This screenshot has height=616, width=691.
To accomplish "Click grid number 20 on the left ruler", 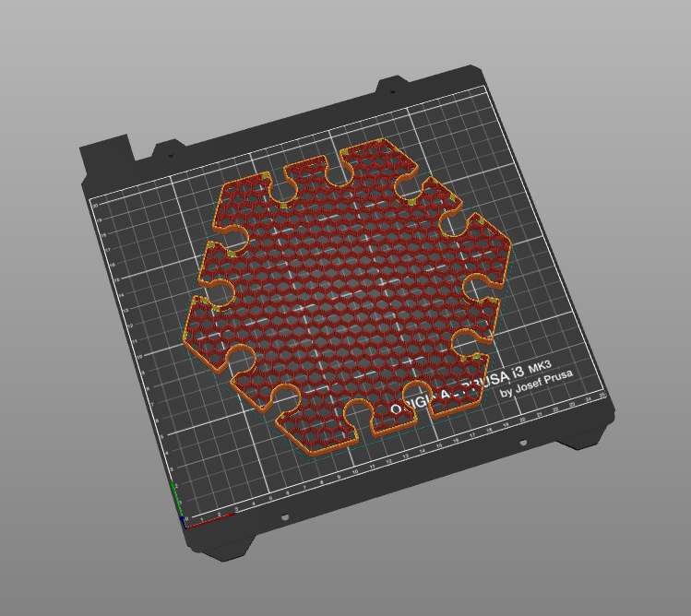I will [95, 206].
